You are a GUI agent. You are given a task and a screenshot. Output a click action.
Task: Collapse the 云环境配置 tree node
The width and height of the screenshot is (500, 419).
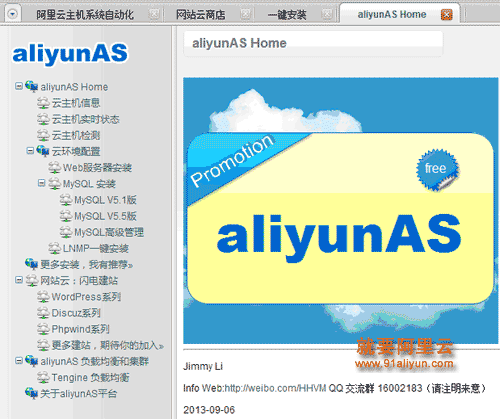30,151
